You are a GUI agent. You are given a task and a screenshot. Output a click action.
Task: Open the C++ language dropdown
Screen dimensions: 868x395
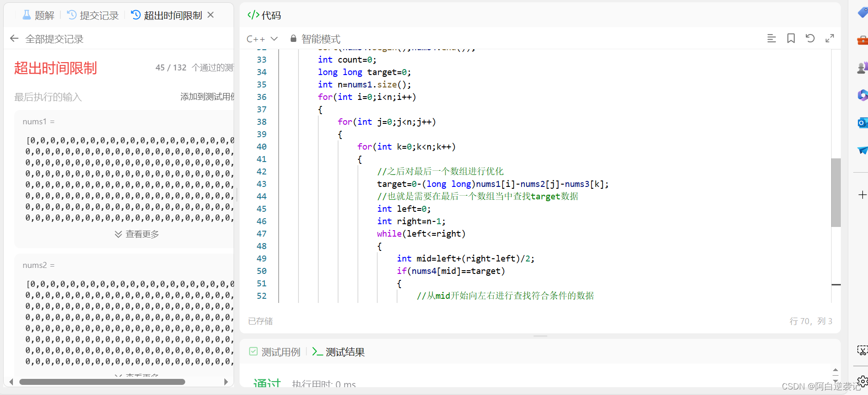click(x=262, y=39)
